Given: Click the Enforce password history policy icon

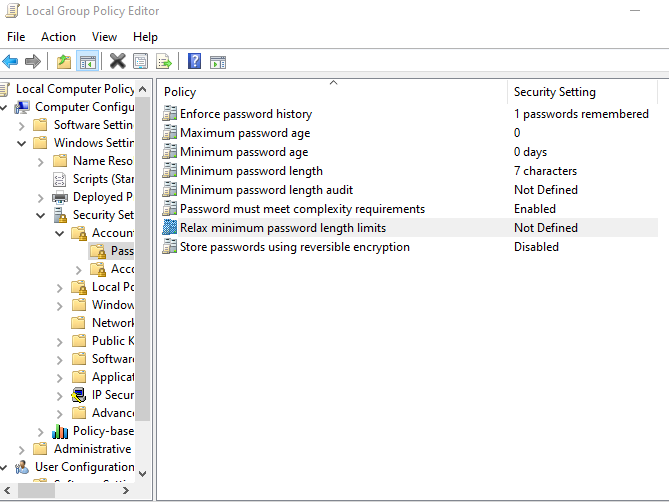Looking at the screenshot, I should 169,113.
